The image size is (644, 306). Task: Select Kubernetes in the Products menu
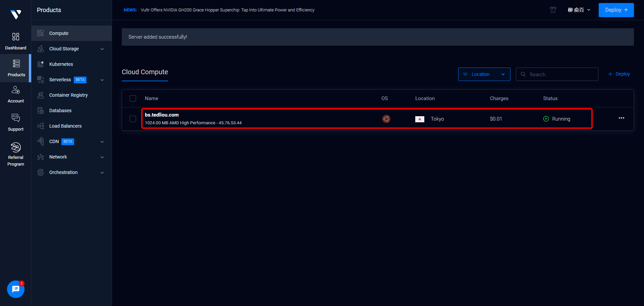(61, 64)
